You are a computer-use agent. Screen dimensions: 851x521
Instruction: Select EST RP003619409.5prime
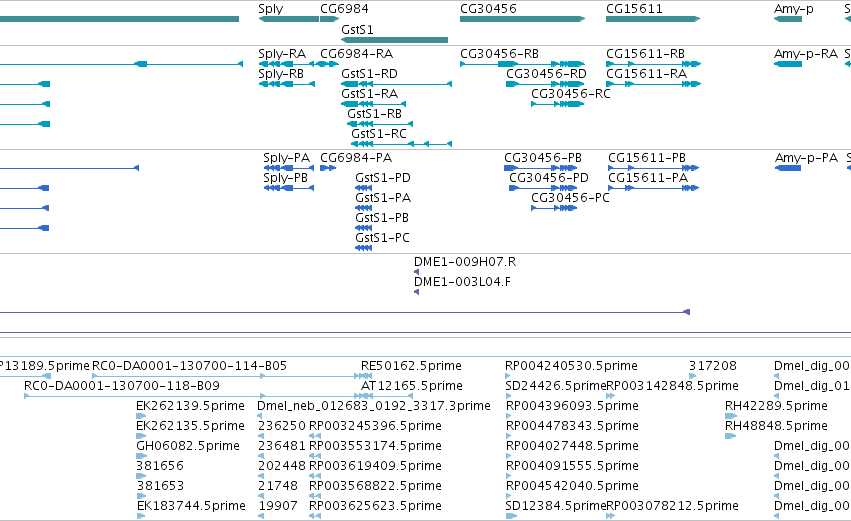375,467
